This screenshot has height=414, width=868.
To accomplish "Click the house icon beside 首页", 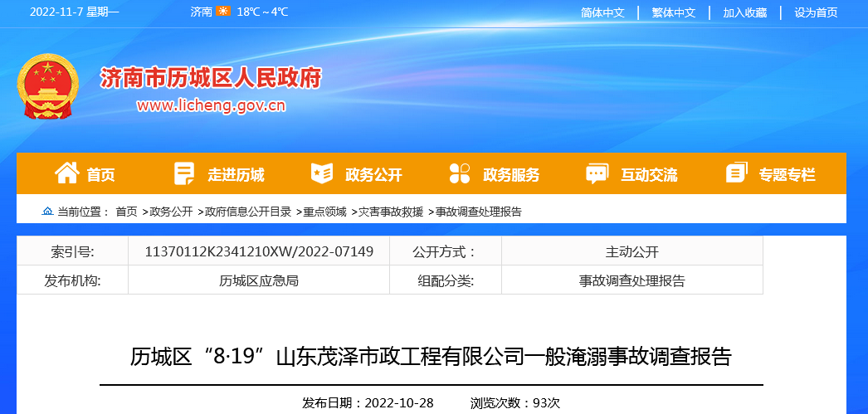I will 67,173.
